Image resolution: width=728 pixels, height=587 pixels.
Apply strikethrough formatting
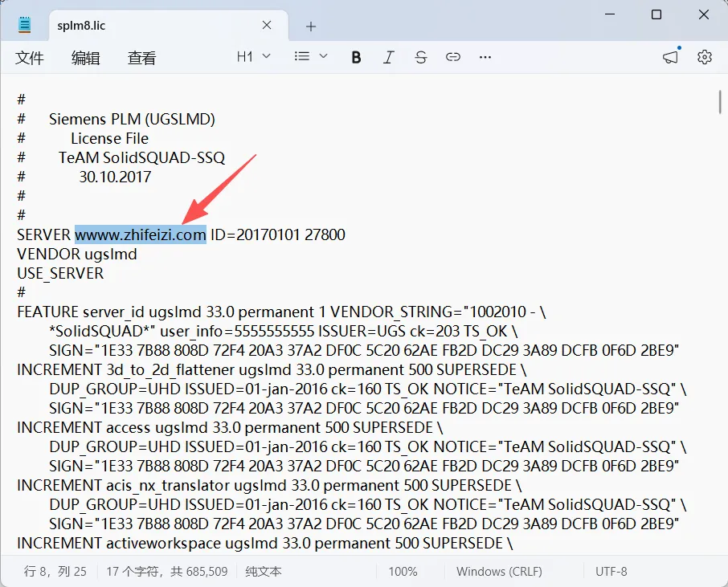(420, 57)
